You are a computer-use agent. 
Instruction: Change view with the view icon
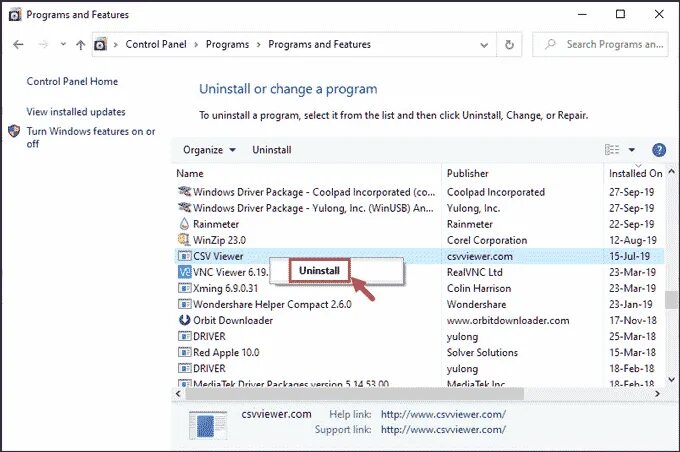point(612,150)
